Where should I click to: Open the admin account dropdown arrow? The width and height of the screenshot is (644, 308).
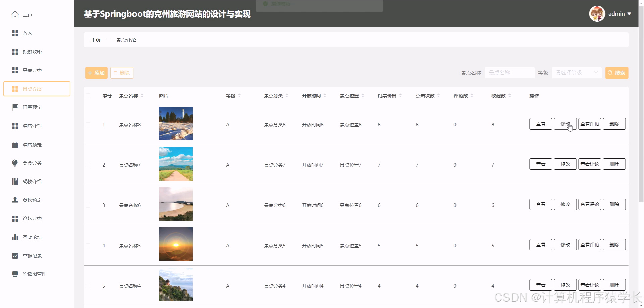coord(630,14)
